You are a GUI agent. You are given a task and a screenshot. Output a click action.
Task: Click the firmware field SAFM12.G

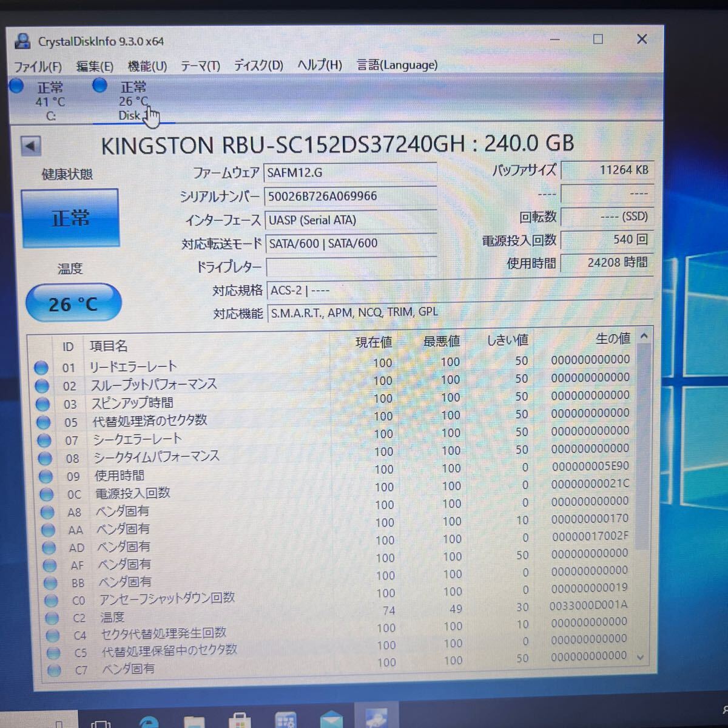(x=350, y=173)
